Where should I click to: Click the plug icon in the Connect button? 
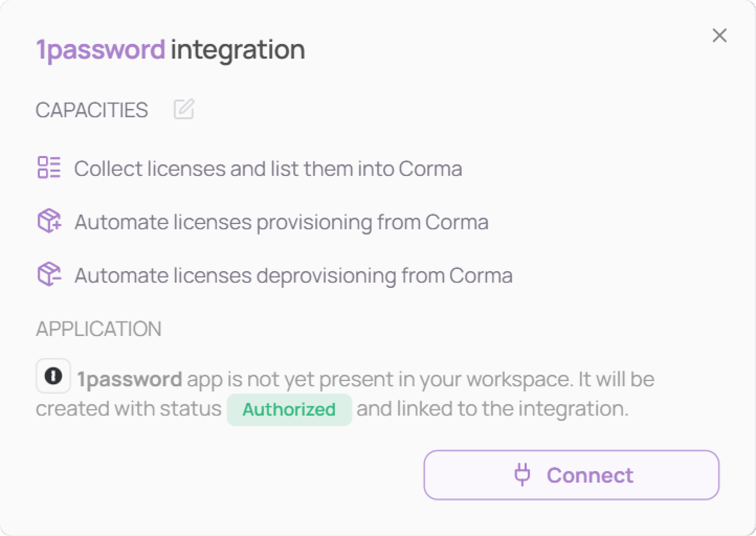point(522,475)
